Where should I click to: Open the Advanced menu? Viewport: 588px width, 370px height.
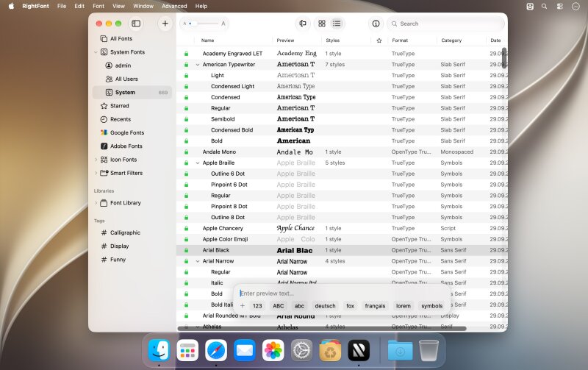[x=174, y=6]
